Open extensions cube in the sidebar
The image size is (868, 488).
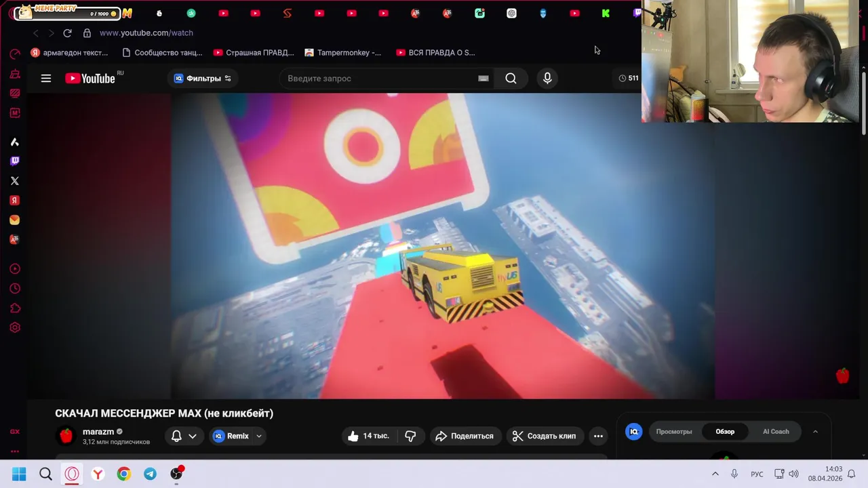(x=15, y=308)
